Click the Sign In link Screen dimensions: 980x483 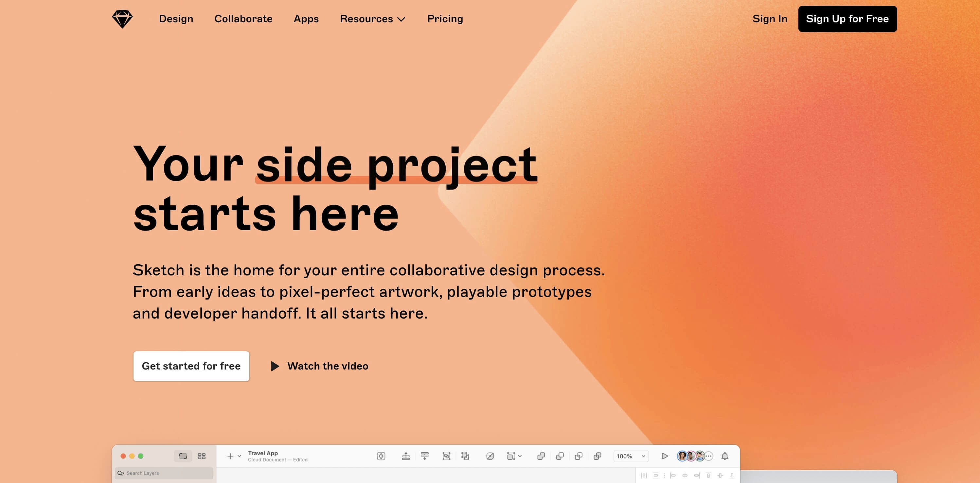click(770, 19)
